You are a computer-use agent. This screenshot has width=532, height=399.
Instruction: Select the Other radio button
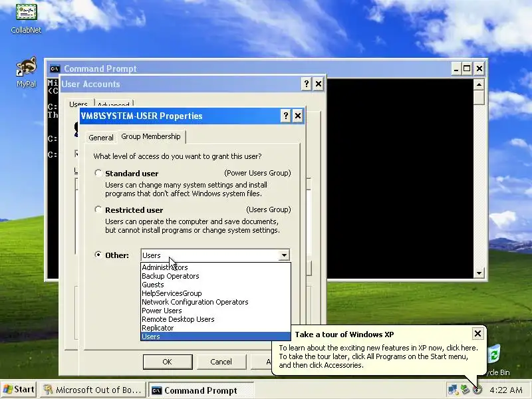(x=98, y=255)
